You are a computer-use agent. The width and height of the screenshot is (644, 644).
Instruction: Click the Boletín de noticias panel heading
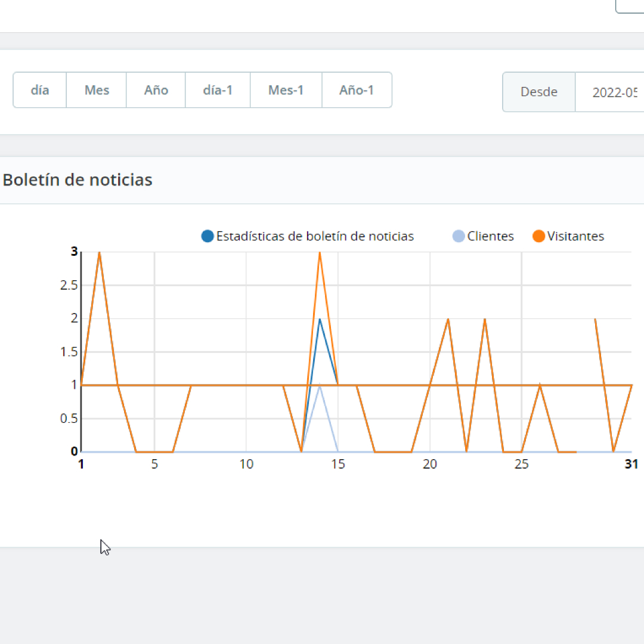pyautogui.click(x=78, y=180)
